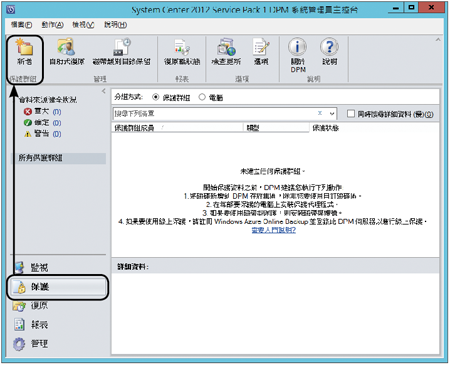The height and width of the screenshot is (365, 450).
Task: Open the Management gear workspace icon
Action: [19, 344]
